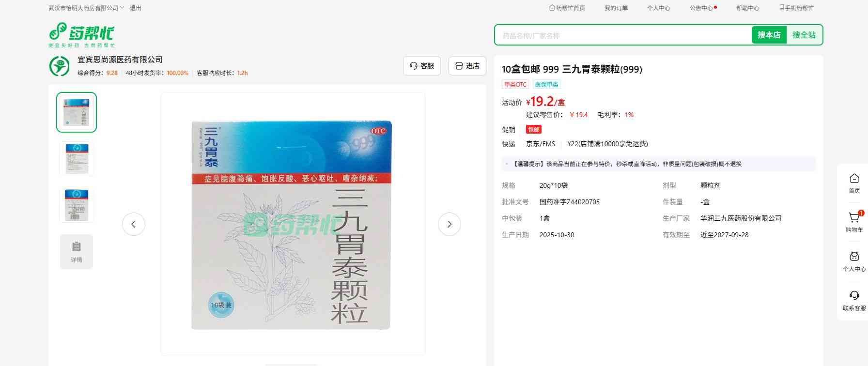Open 我的订单 in the top menu
The width and height of the screenshot is (868, 366).
(616, 8)
